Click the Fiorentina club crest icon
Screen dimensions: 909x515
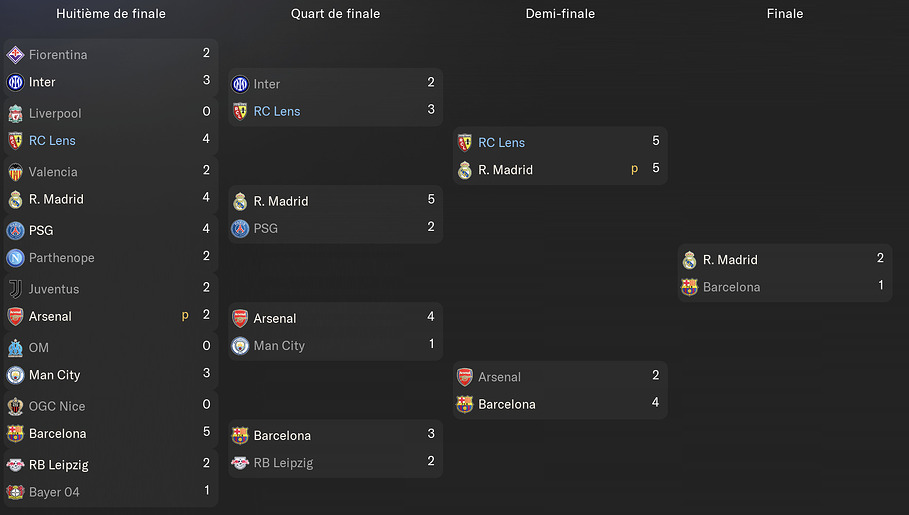click(15, 55)
